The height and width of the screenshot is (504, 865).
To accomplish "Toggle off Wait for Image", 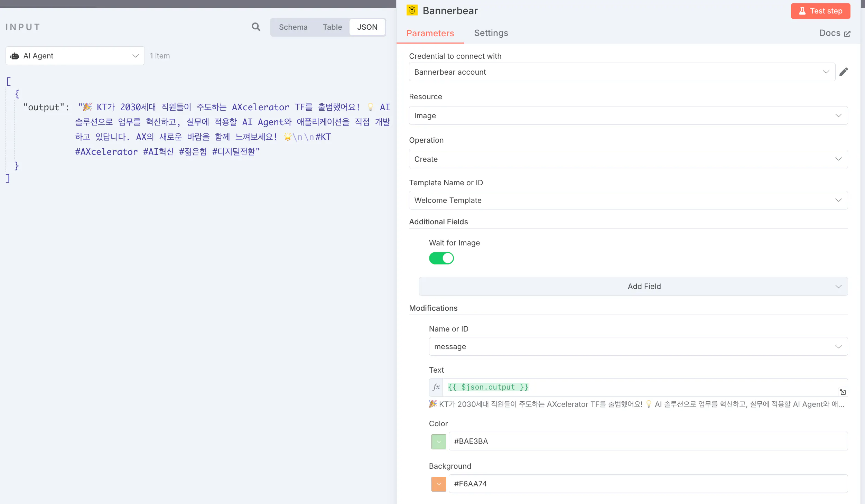I will [441, 258].
